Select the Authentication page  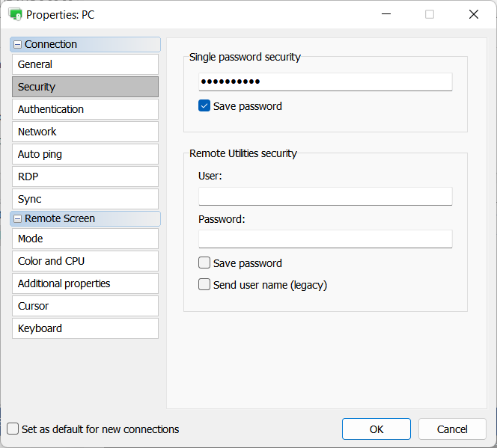[x=85, y=109]
